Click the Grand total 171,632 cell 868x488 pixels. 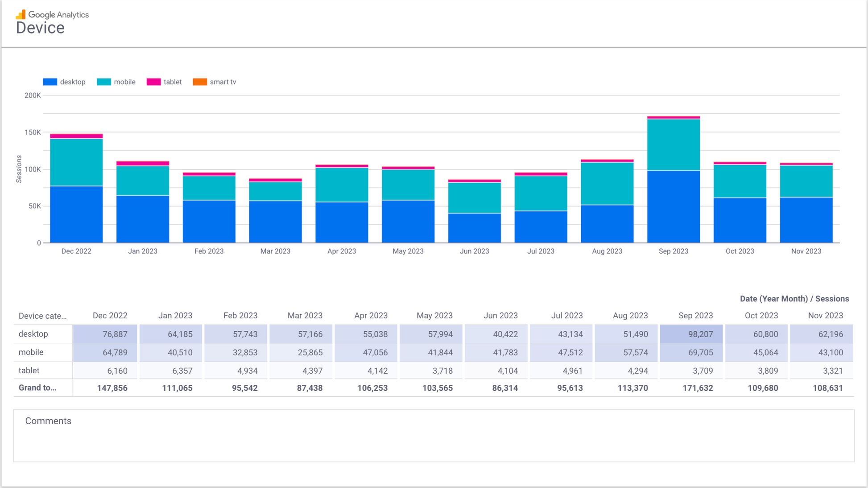(697, 388)
